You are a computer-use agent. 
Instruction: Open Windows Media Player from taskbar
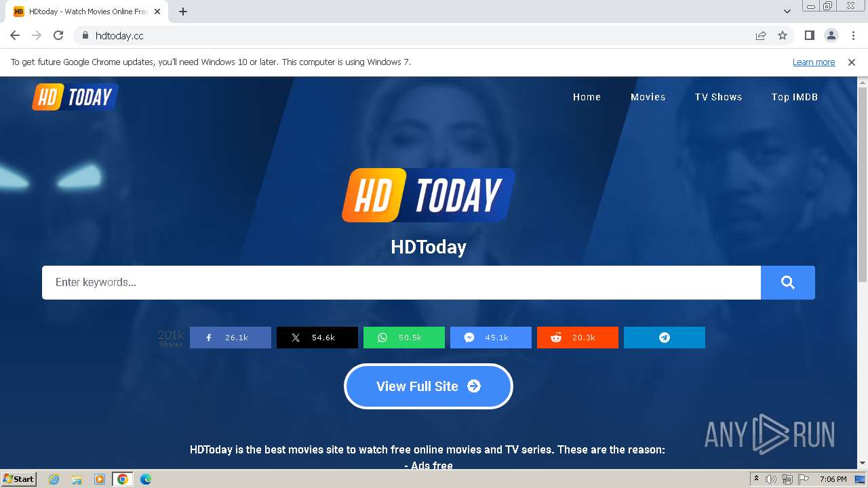point(100,479)
